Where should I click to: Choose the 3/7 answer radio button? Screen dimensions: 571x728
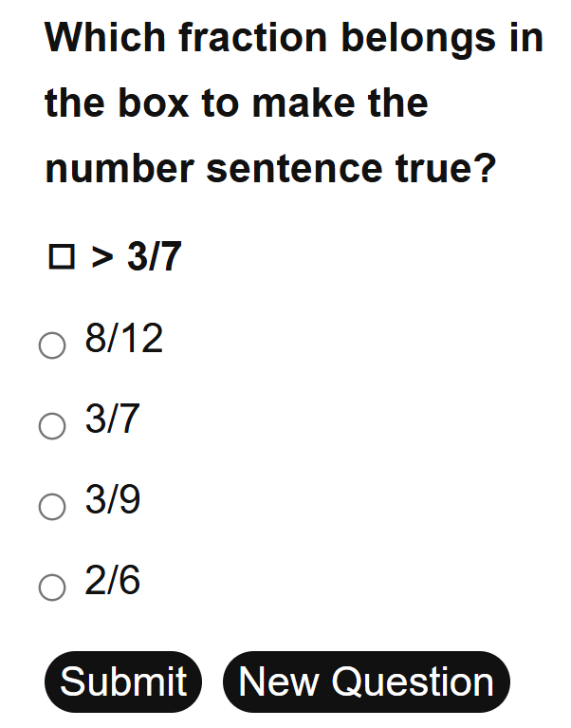(x=52, y=426)
